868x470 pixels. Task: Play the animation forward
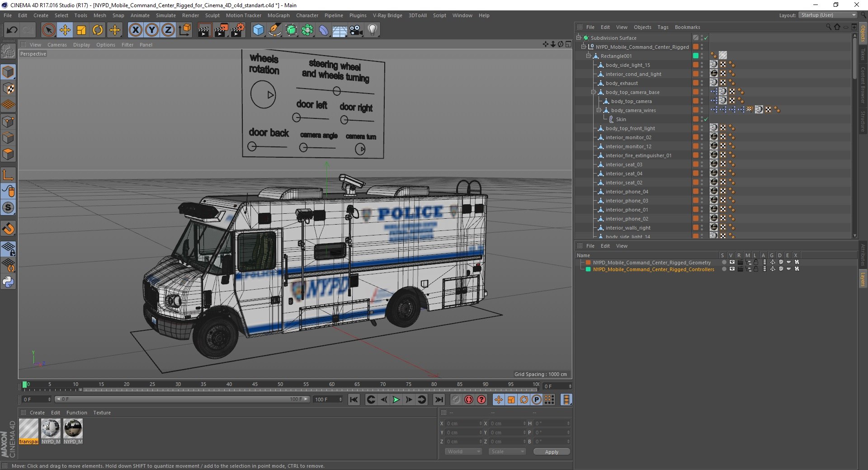(x=396, y=399)
